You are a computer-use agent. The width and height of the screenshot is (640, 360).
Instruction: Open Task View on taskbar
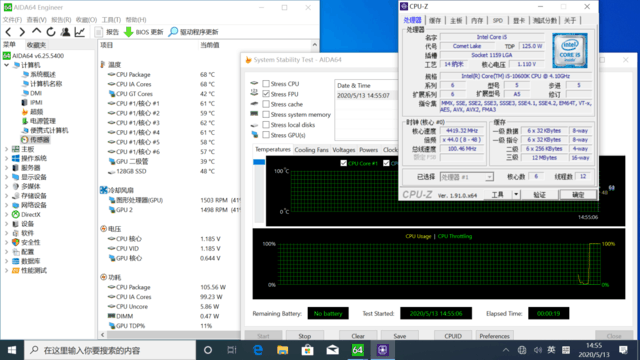pos(231,350)
